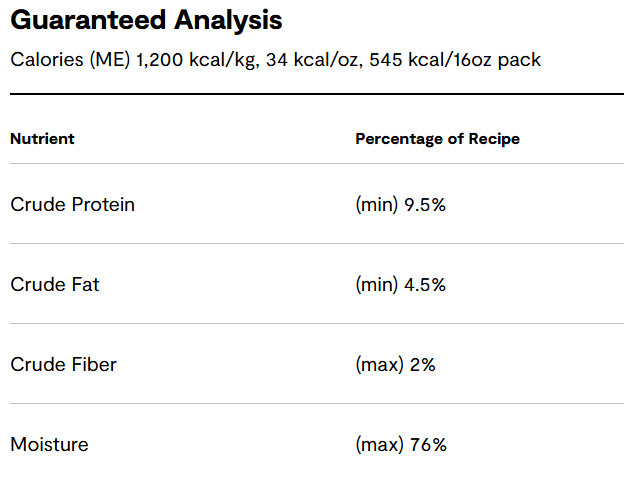Select the Crude Fat nutrient name
Screen dimensions: 624x478
point(55,285)
